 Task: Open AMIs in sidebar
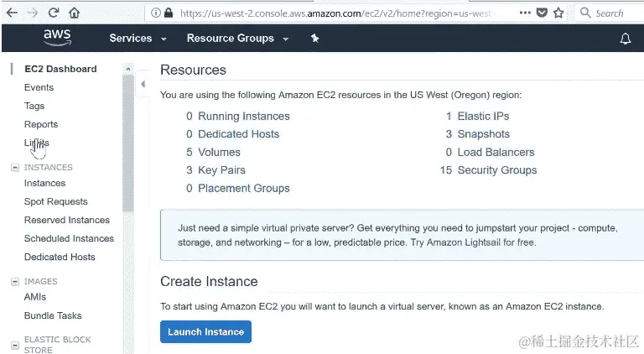click(35, 297)
